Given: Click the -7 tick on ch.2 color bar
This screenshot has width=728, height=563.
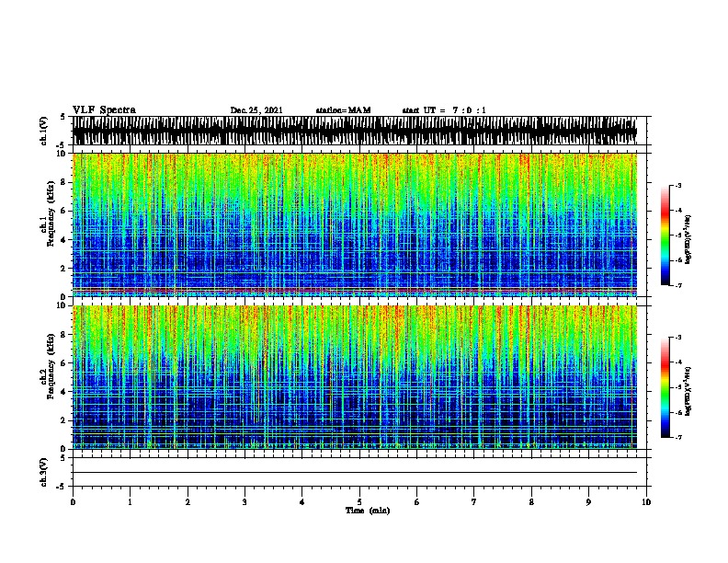Looking at the screenshot, I should click(x=677, y=437).
